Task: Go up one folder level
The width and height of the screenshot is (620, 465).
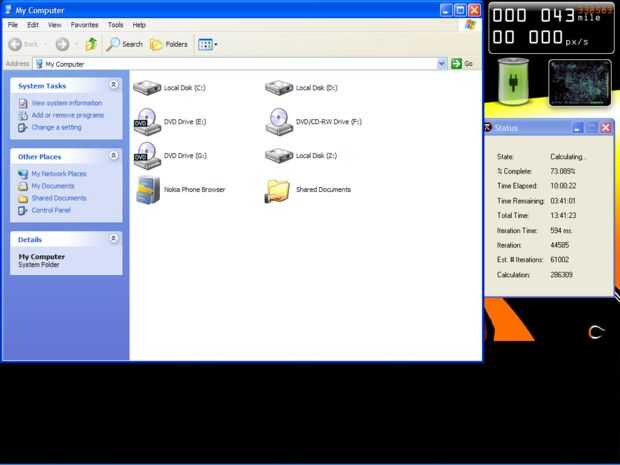Action: click(x=91, y=44)
